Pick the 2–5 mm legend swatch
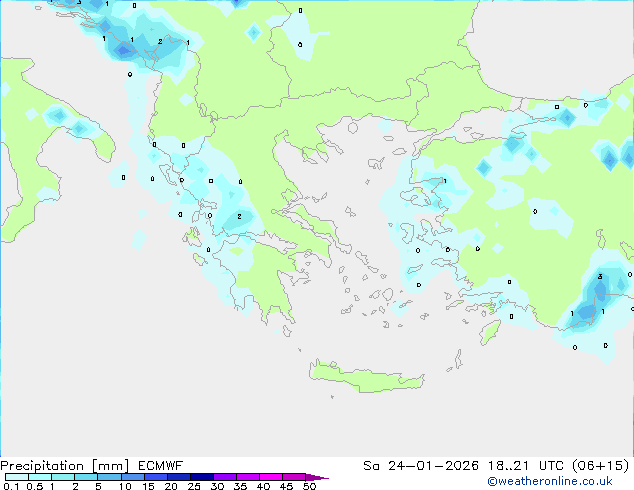This screenshot has width=634, height=490. pyautogui.click(x=86, y=477)
